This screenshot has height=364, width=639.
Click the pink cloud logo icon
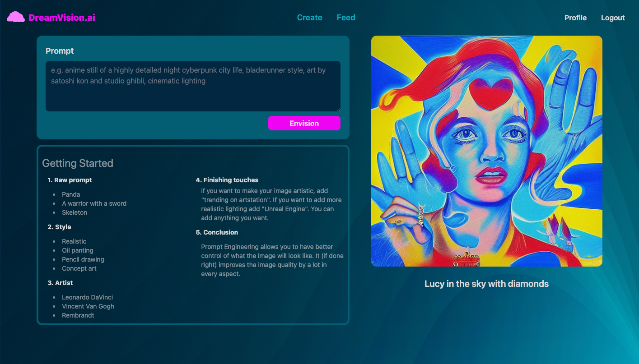tap(16, 17)
